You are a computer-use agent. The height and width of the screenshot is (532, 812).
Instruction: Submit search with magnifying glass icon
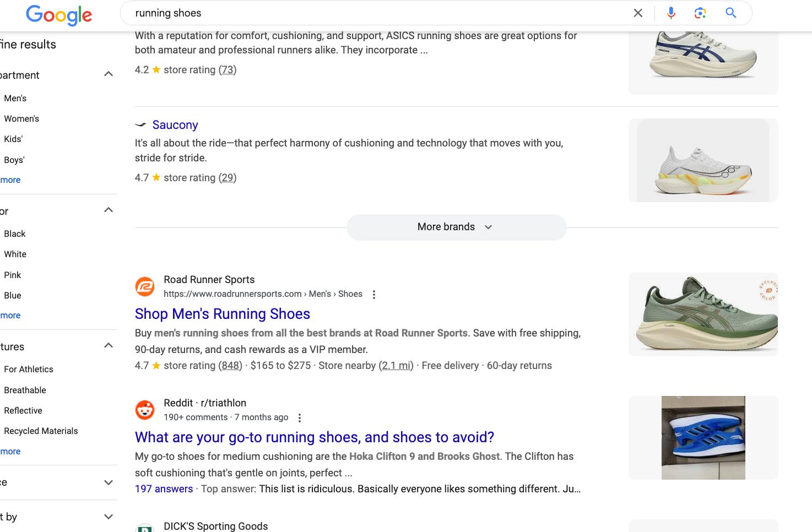730,13
